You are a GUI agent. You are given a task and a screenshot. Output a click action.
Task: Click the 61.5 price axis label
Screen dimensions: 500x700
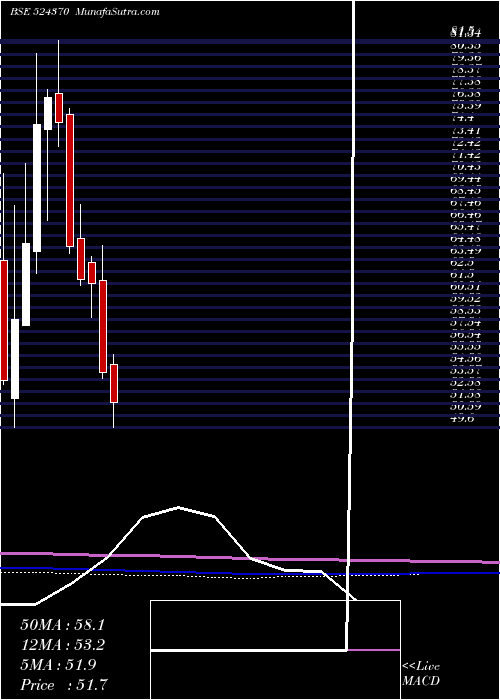462,275
